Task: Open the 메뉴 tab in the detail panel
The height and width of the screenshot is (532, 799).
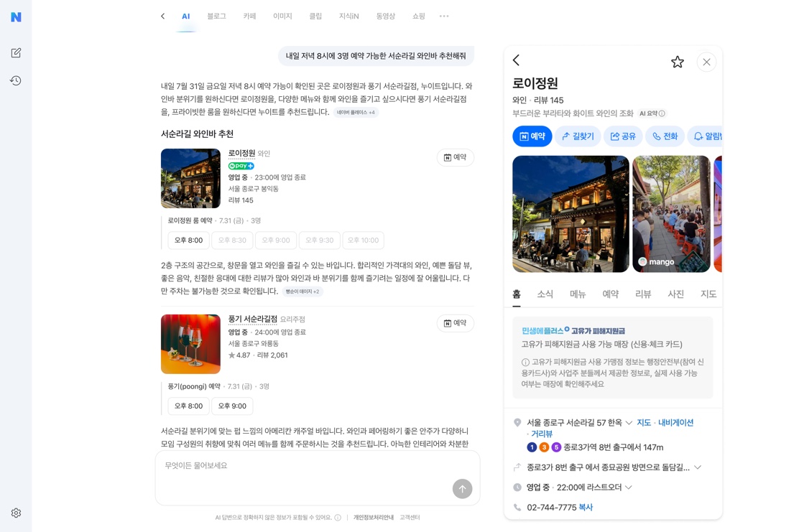Action: pyautogui.click(x=578, y=294)
